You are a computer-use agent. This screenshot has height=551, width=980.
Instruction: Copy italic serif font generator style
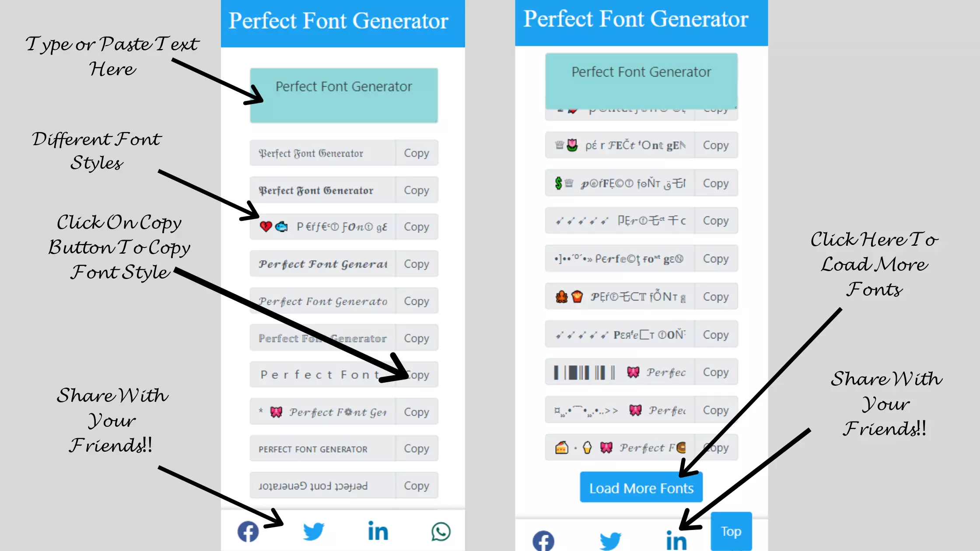pos(416,301)
